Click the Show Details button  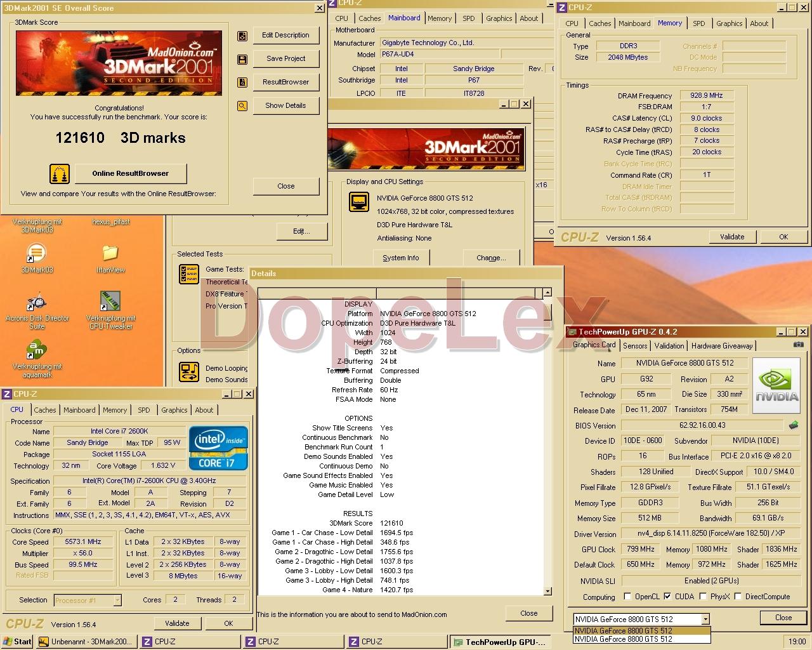coord(285,105)
